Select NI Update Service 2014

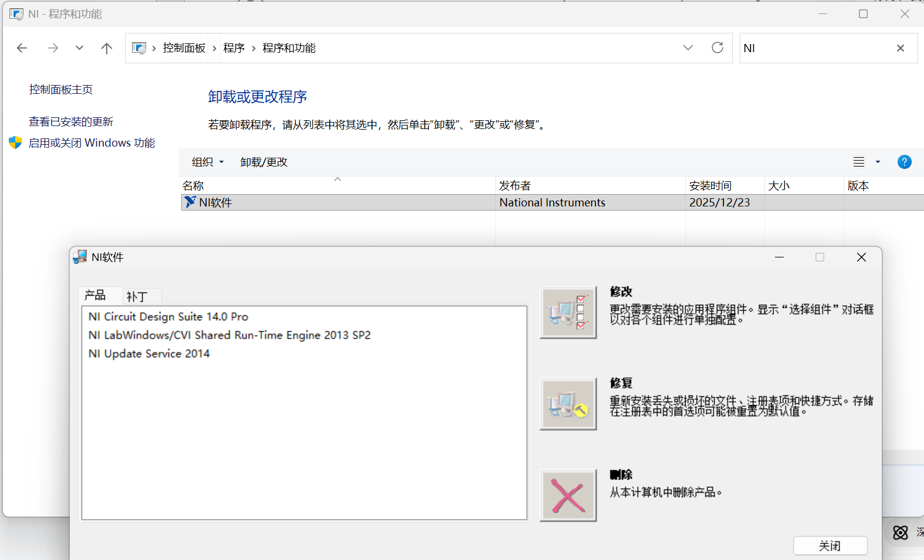pyautogui.click(x=149, y=354)
